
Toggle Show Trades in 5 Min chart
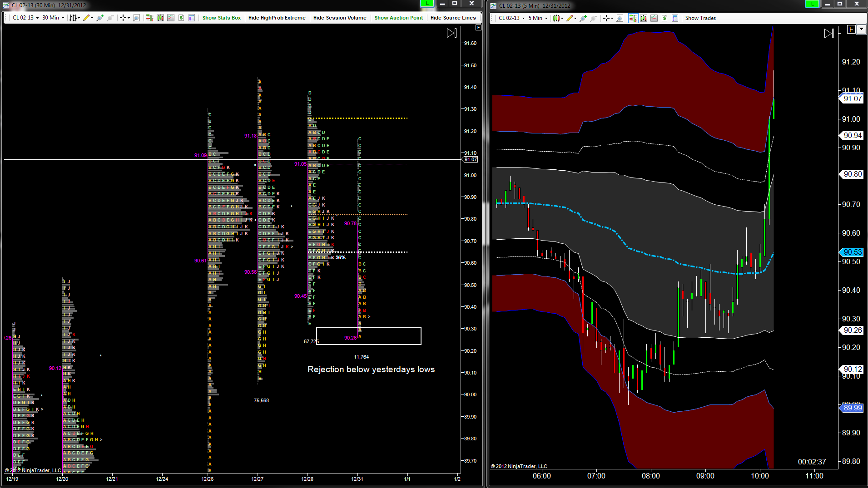click(700, 18)
